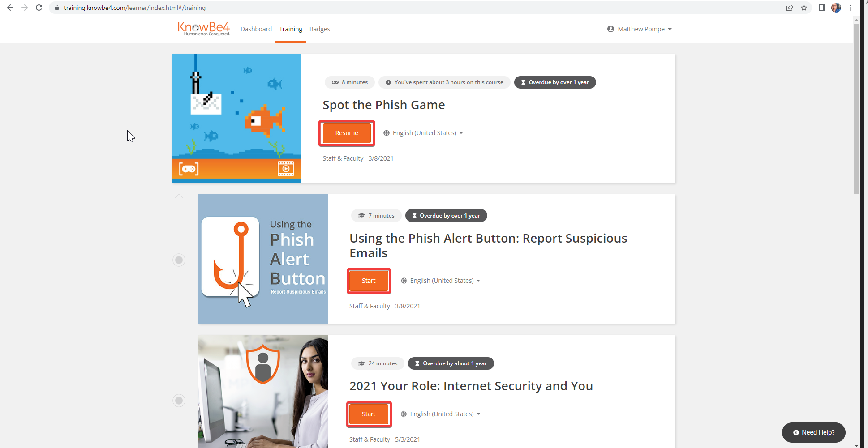Switch to the Badges tab
Viewport: 868px width, 448px height.
[320, 29]
